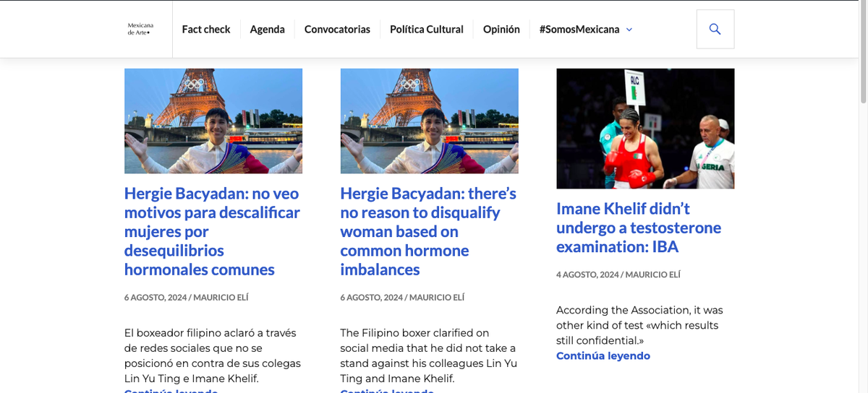The height and width of the screenshot is (393, 868).
Task: Open the Imane Khelif boxing photo thumbnail
Action: [645, 129]
